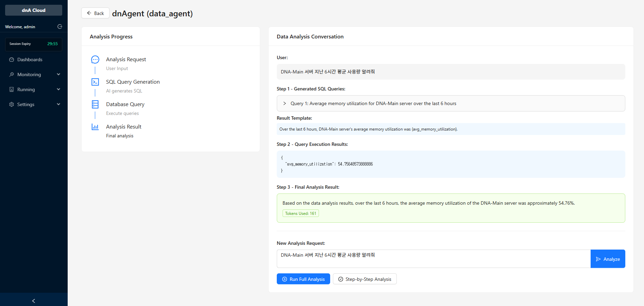Screen dimensions: 644x306
Task: Click the Analysis Request chat bubble icon
Action: (95, 60)
